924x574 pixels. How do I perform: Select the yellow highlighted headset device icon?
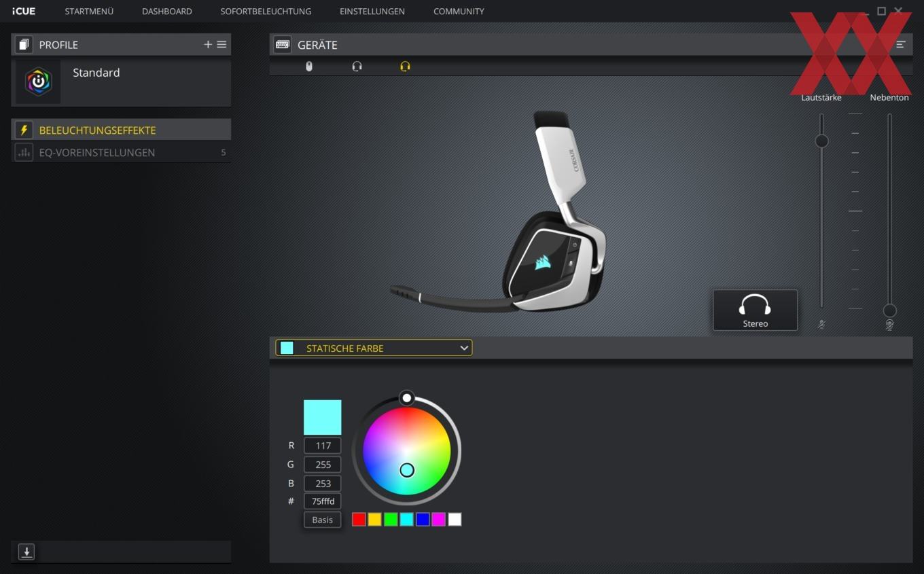coord(405,67)
